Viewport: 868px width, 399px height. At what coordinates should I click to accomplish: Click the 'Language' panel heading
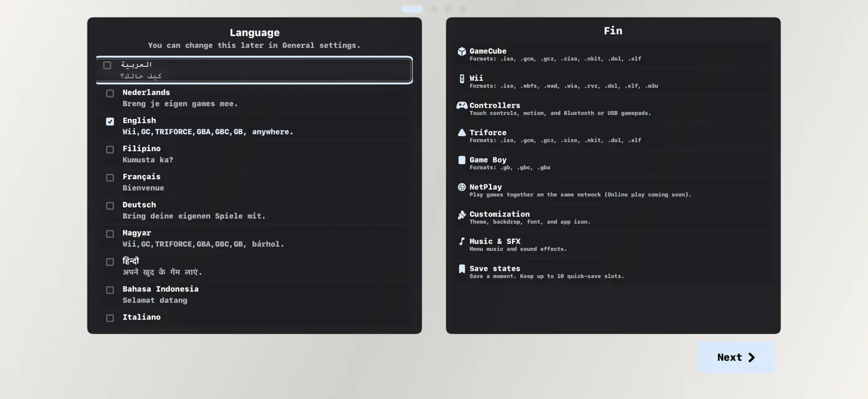(254, 33)
